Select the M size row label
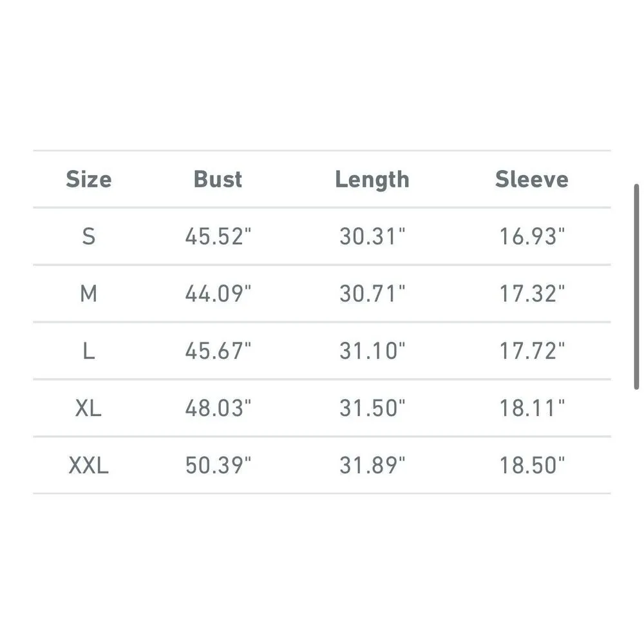The height and width of the screenshot is (644, 644). (x=89, y=294)
